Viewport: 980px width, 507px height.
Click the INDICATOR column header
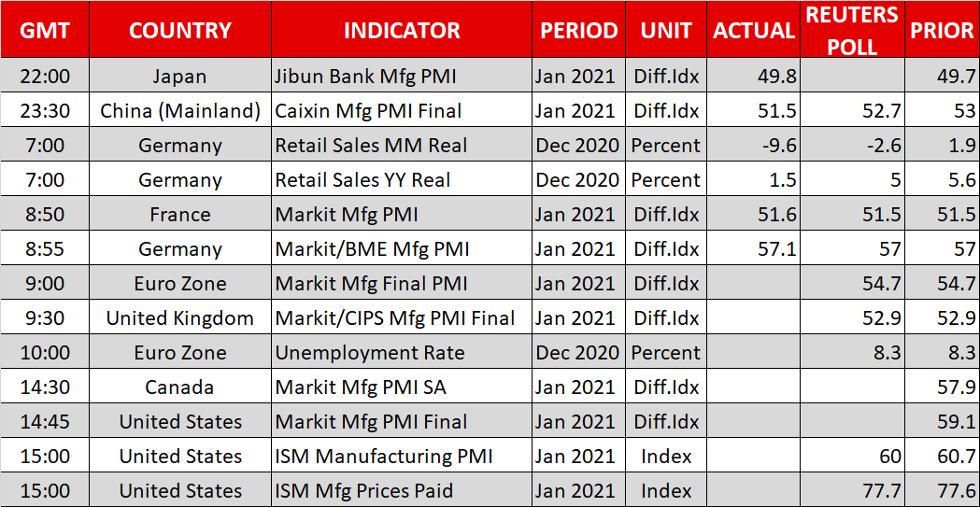(x=402, y=31)
